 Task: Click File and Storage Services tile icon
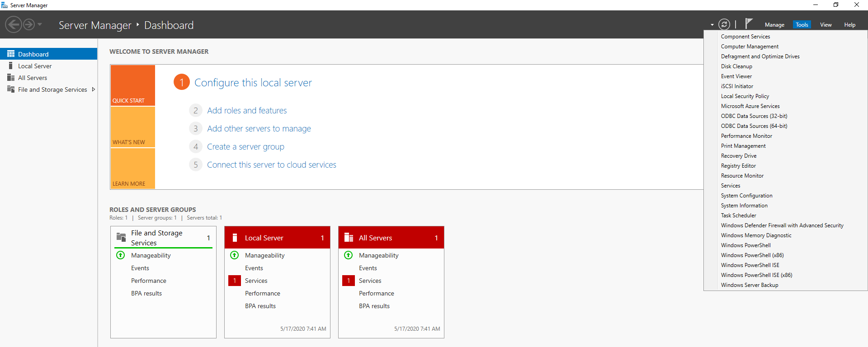tap(121, 237)
